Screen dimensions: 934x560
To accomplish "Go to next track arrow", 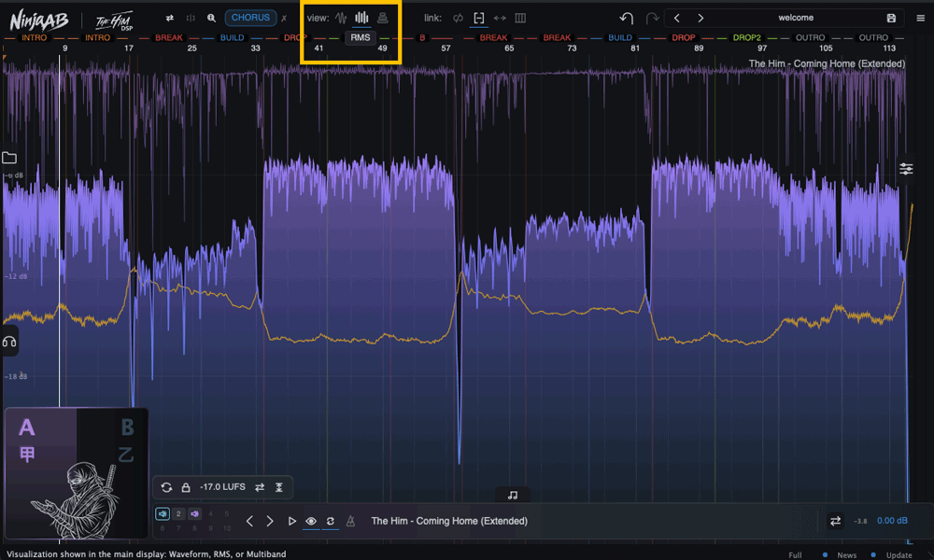I will tap(270, 522).
